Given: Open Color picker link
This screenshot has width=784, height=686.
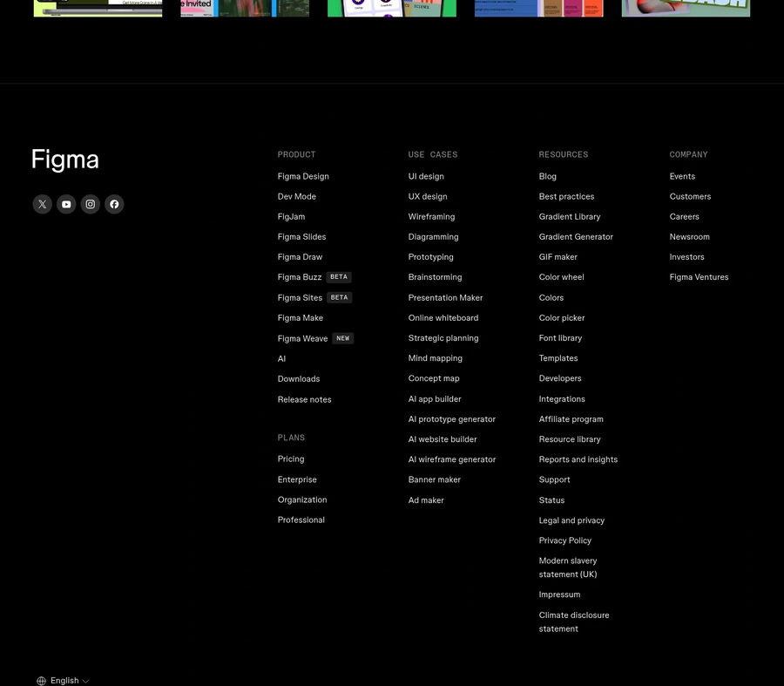Looking at the screenshot, I should [x=562, y=318].
